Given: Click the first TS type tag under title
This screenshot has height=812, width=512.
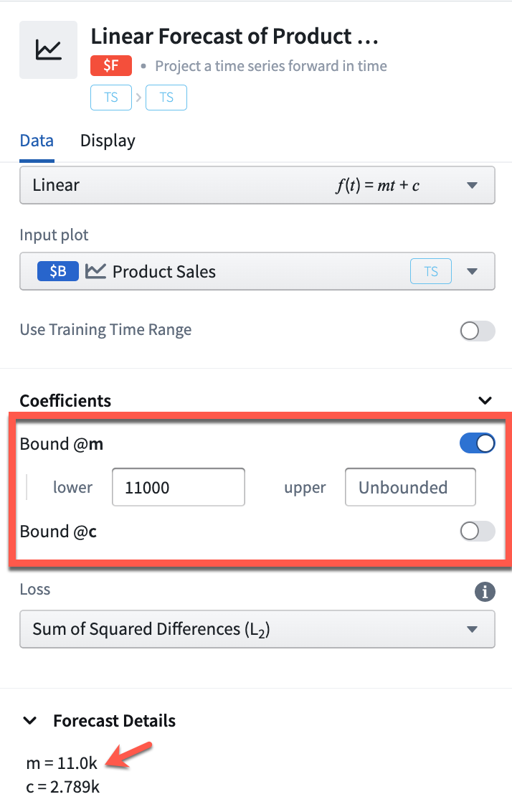Looking at the screenshot, I should pyautogui.click(x=110, y=98).
